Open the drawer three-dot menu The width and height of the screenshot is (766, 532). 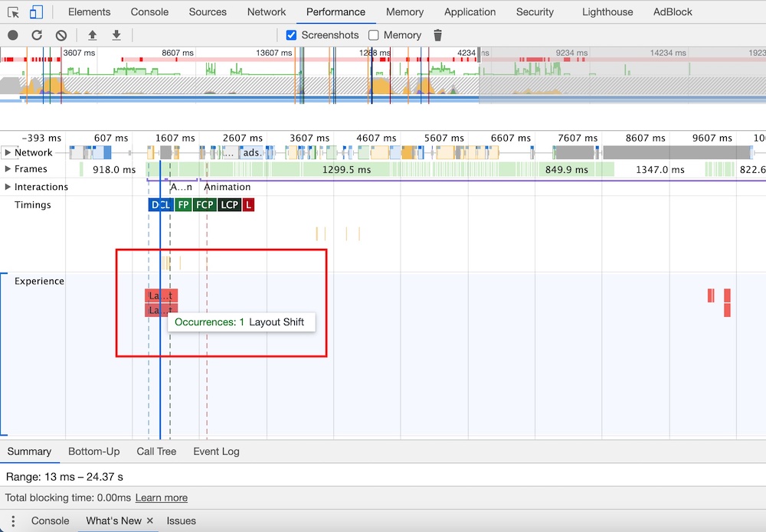[13, 521]
